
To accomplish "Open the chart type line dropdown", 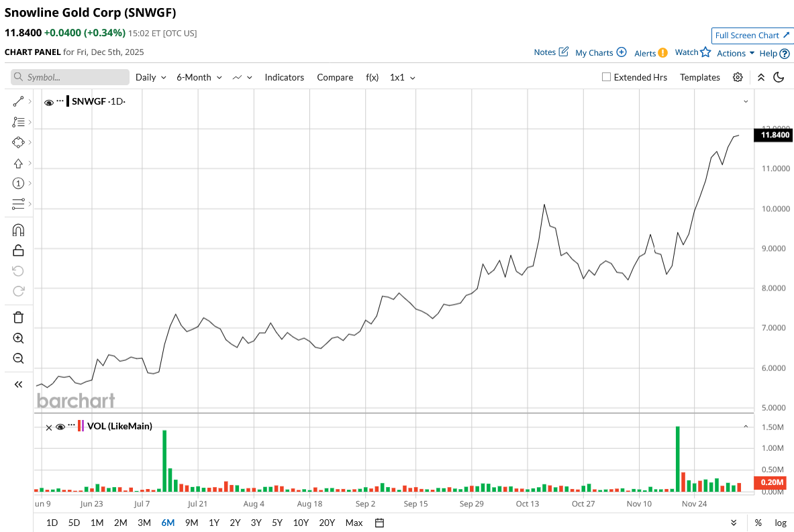I will point(242,77).
